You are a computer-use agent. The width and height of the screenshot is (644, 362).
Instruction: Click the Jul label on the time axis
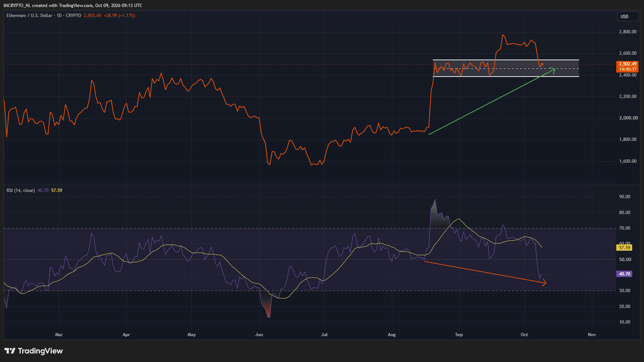[x=324, y=335]
